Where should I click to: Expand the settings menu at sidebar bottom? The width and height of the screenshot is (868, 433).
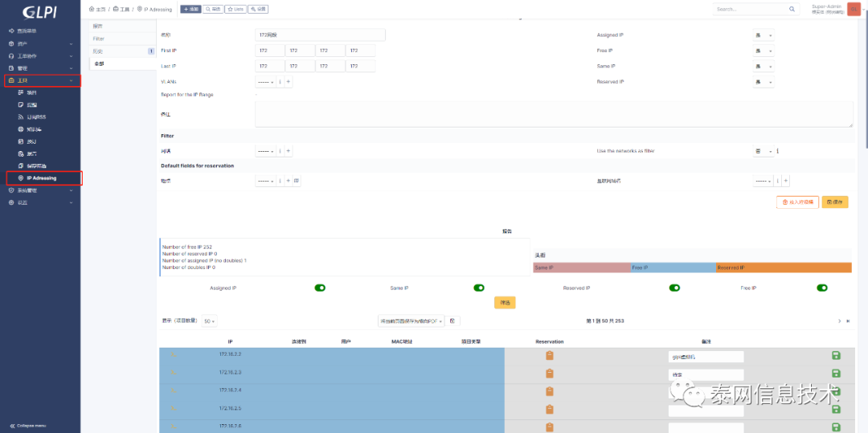coord(40,202)
